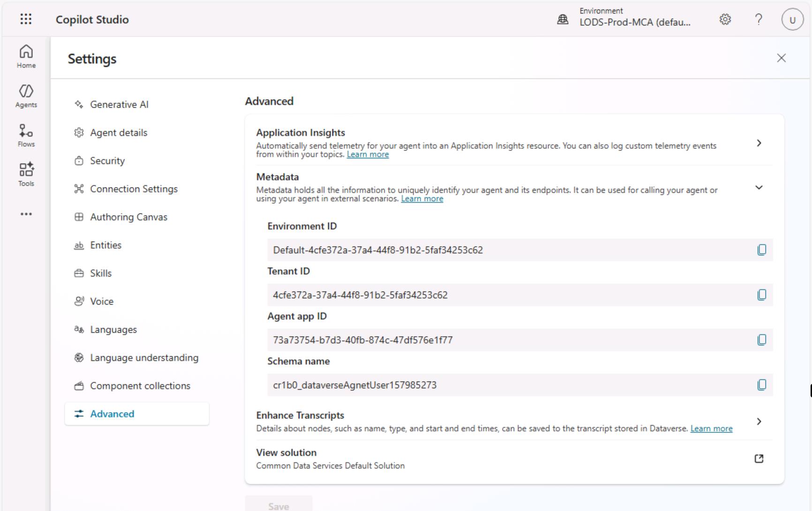Select Generative AI settings tab

[119, 105]
